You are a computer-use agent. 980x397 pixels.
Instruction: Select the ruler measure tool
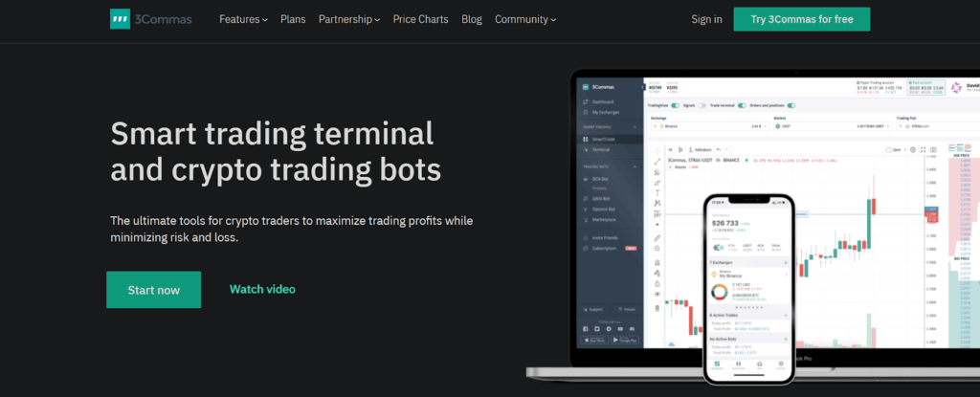click(657, 238)
